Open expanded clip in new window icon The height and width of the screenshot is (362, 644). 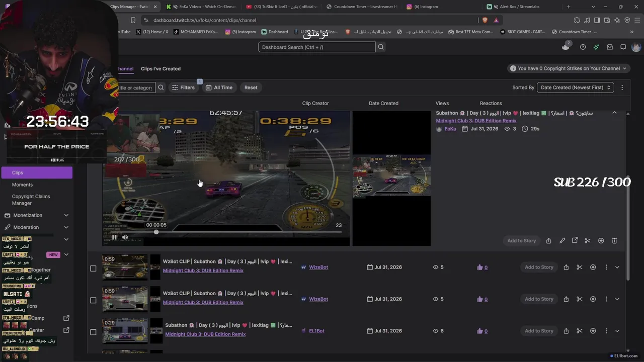coord(575,241)
